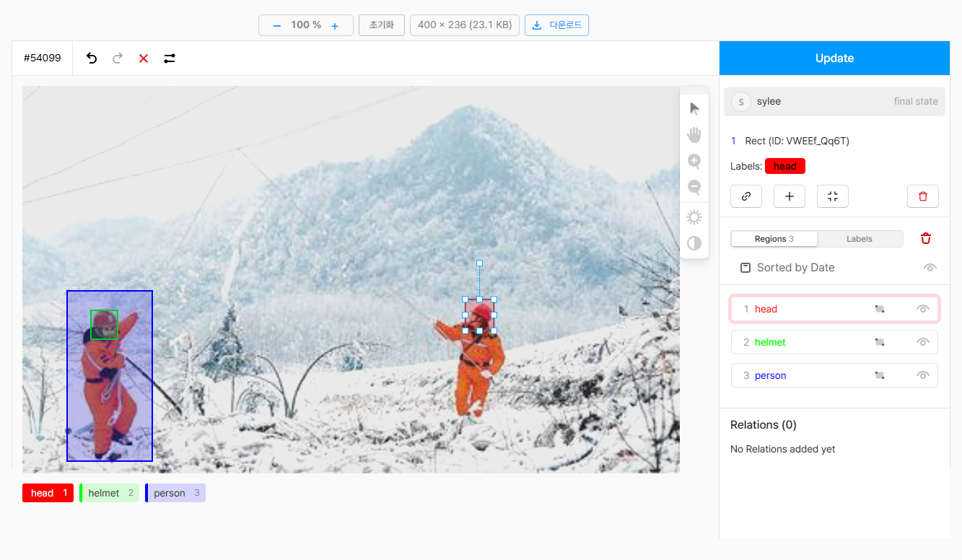
Task: Switch to the Labels tab
Action: tap(860, 239)
